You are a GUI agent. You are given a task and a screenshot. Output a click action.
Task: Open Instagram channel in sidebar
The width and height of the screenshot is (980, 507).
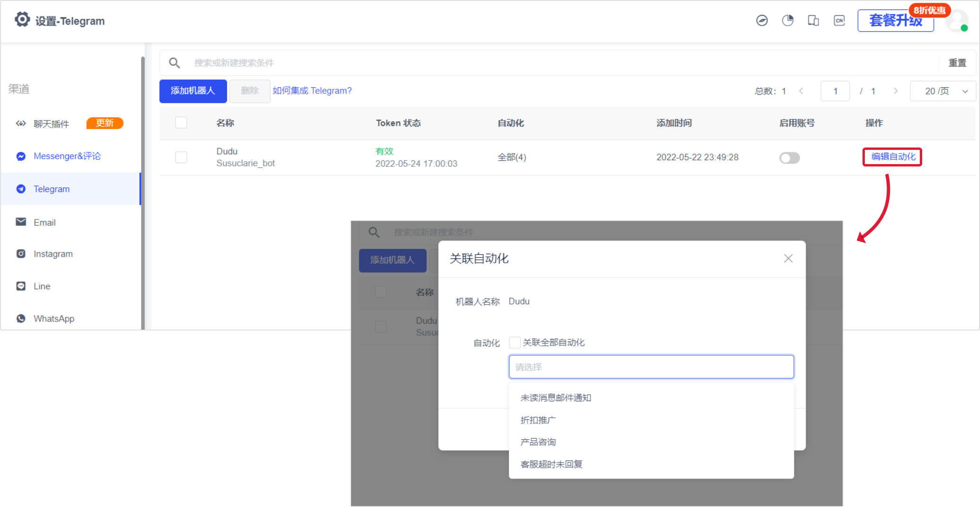[71, 254]
